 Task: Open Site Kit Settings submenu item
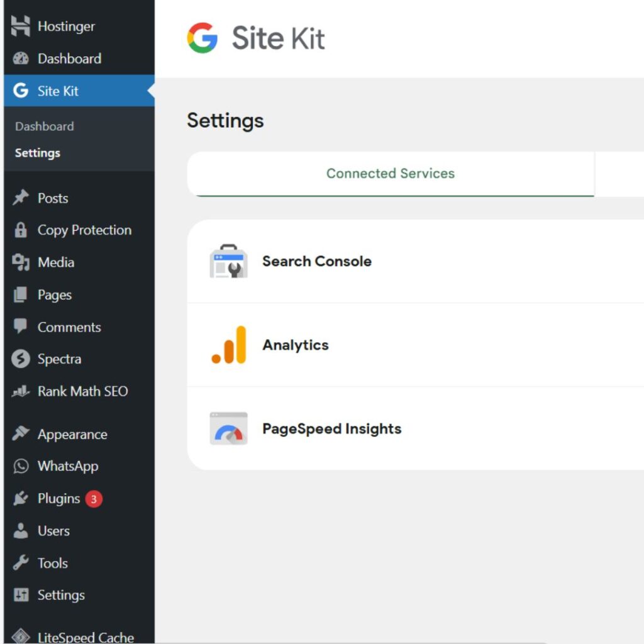point(79,153)
